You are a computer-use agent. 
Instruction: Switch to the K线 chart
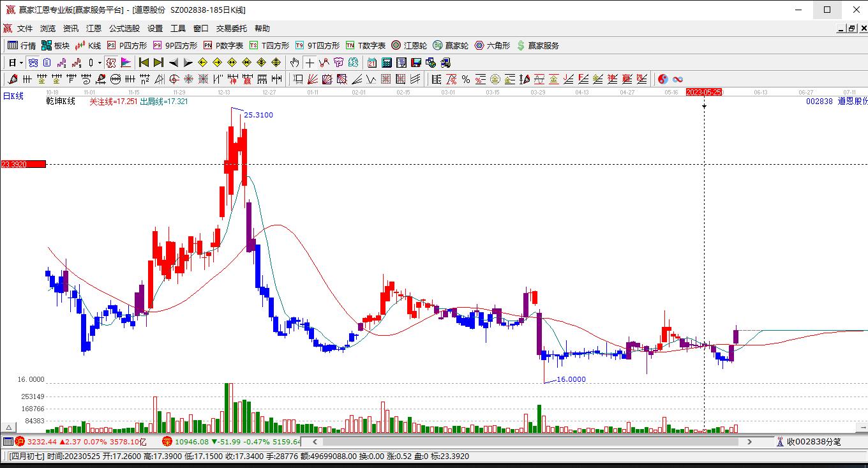(x=88, y=45)
